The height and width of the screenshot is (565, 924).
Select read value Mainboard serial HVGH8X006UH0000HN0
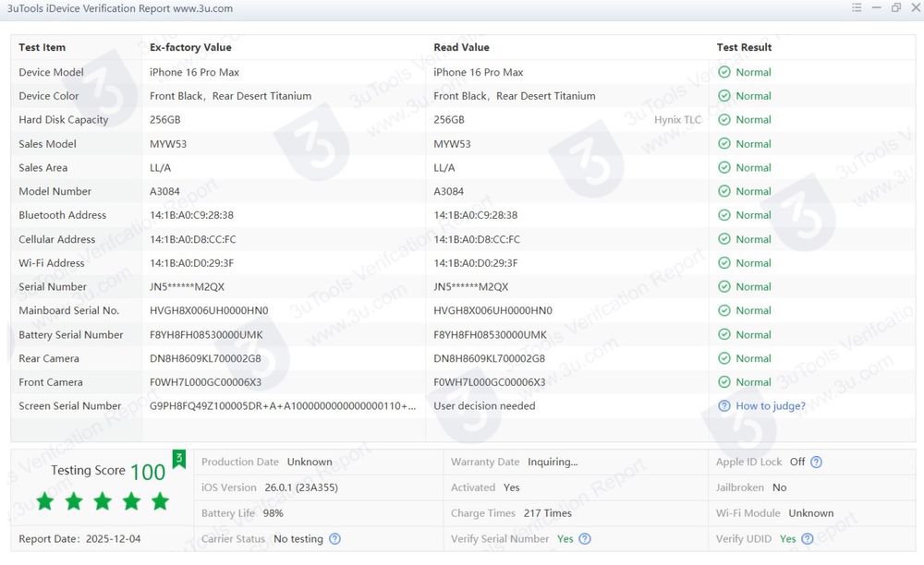492,310
